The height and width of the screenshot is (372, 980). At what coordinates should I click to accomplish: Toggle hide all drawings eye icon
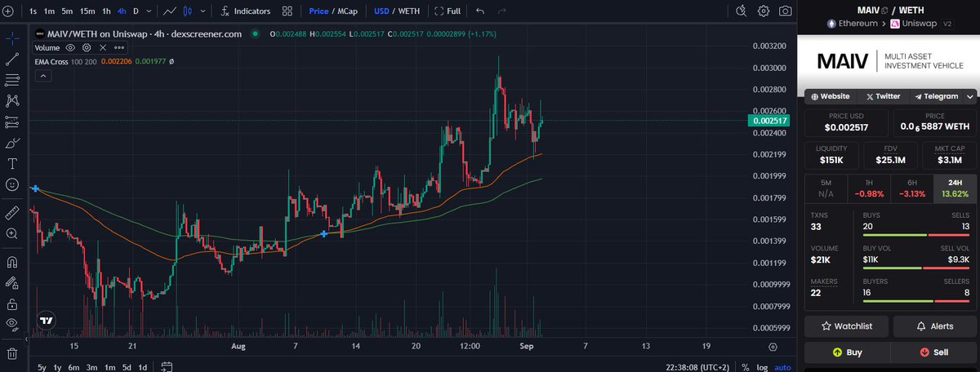[x=12, y=325]
